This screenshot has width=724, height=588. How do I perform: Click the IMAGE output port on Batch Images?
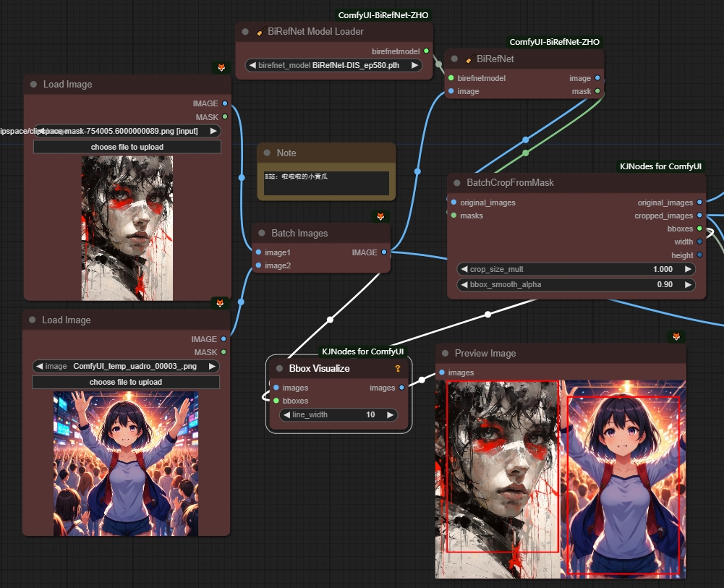[384, 252]
